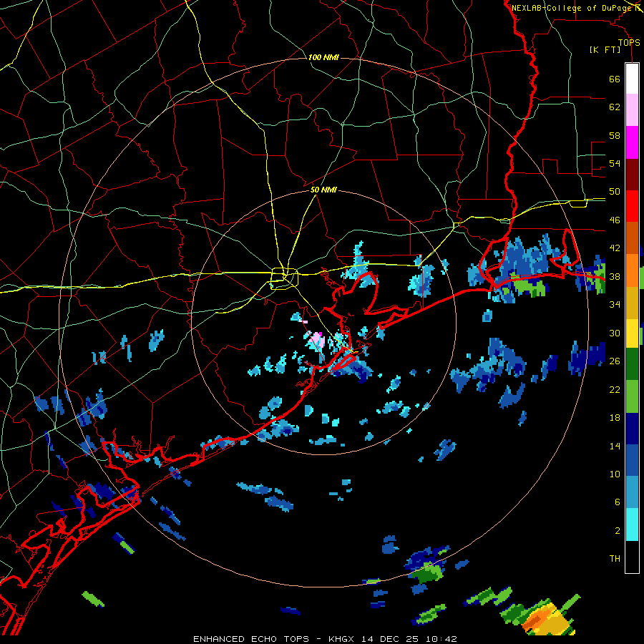Pick the black TH legend swatch

point(632,557)
